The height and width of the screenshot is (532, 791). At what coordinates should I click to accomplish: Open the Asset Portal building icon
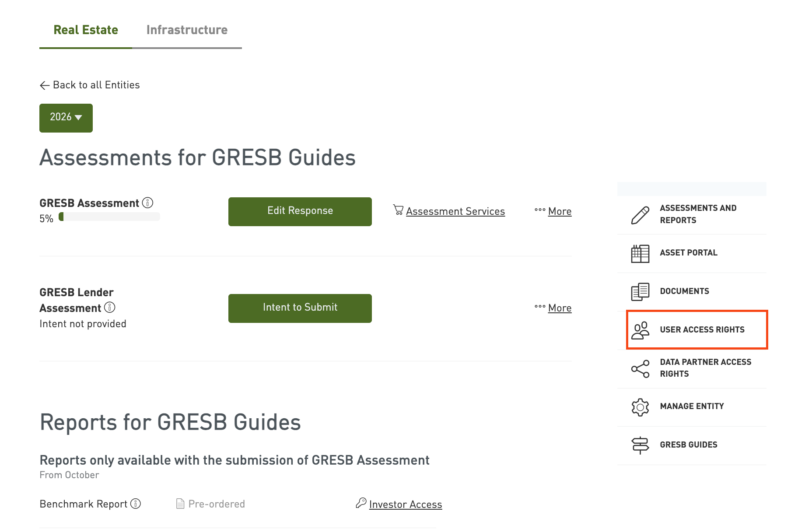[640, 253]
